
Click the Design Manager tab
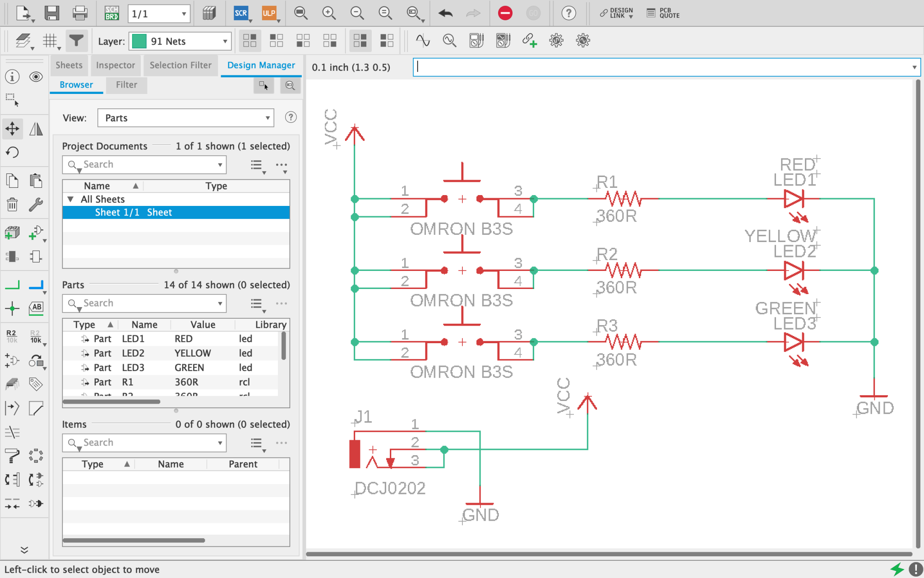pos(261,65)
